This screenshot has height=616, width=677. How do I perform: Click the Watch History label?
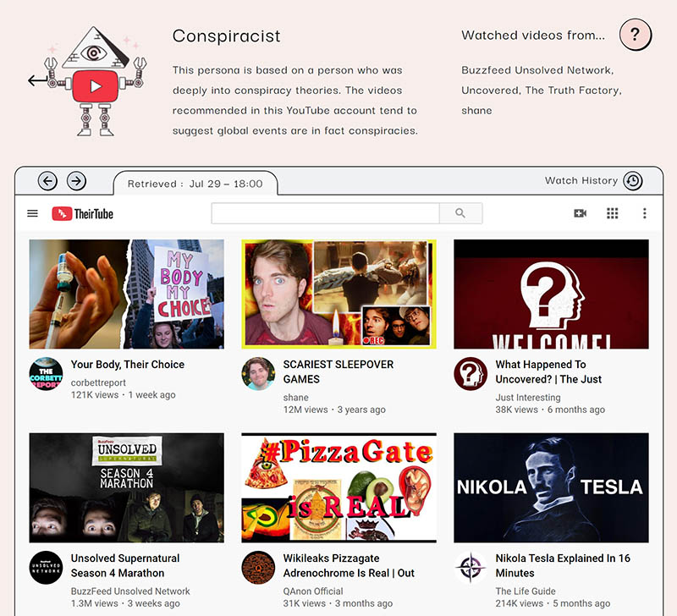pos(581,180)
